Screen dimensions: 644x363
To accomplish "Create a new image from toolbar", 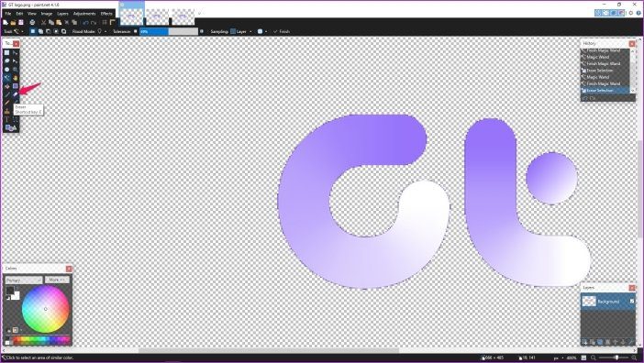I will coord(6,23).
